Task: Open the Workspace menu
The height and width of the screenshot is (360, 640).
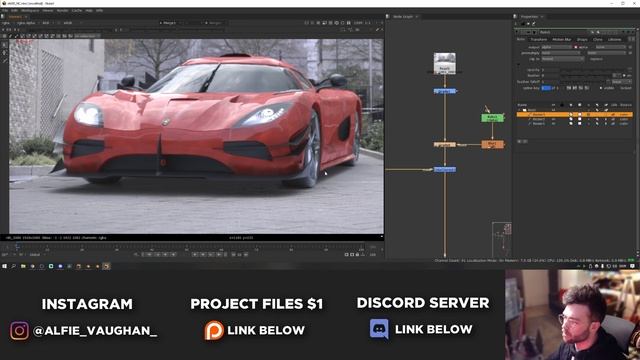Action: [x=30, y=10]
